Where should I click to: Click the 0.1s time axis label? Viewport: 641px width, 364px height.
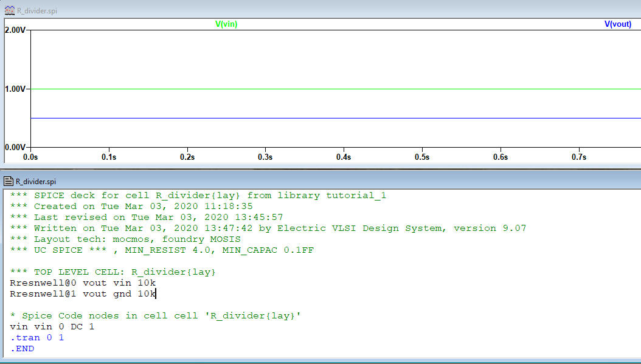pyautogui.click(x=109, y=157)
